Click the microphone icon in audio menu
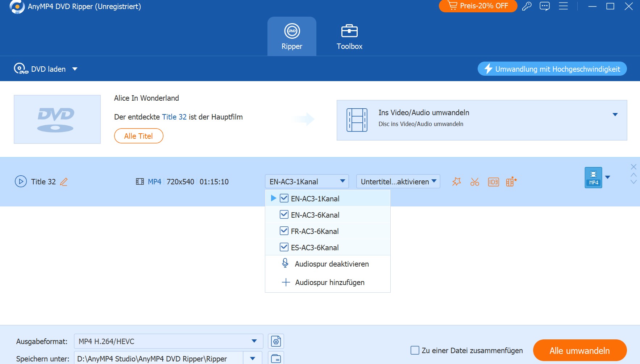Image resolution: width=640 pixels, height=364 pixels. [x=285, y=263]
